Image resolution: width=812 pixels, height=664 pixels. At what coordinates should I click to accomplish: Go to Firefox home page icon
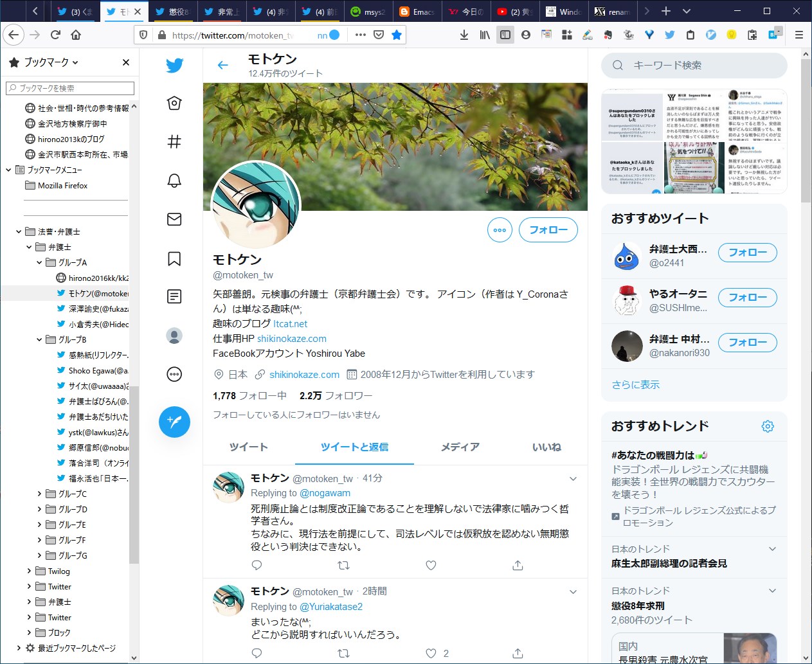coord(76,35)
